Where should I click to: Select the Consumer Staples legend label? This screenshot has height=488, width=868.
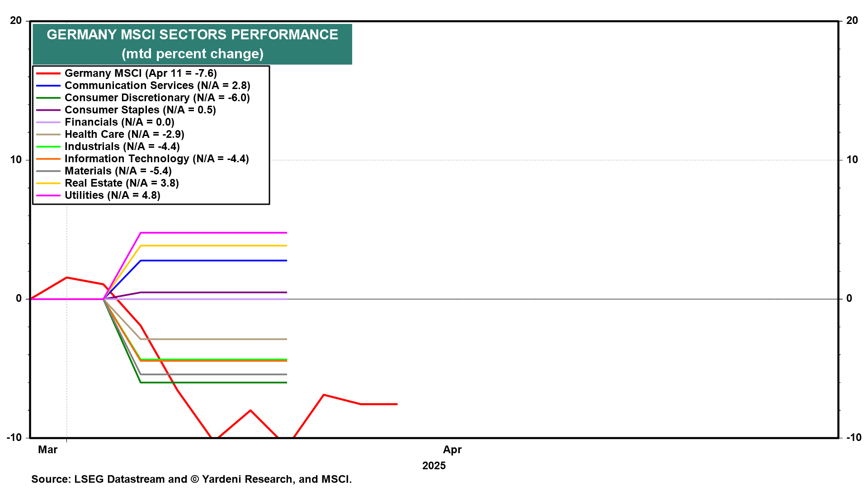click(140, 110)
